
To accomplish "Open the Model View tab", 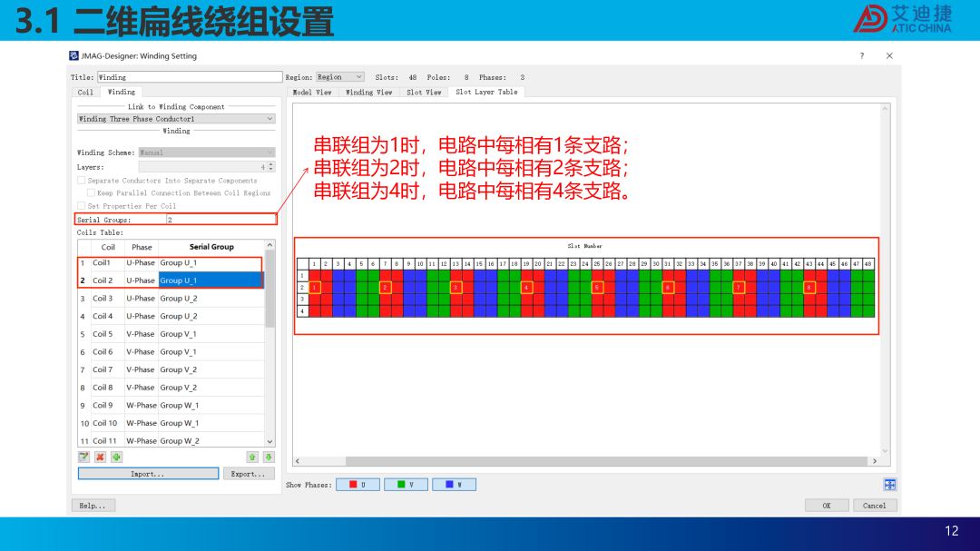I will point(312,92).
